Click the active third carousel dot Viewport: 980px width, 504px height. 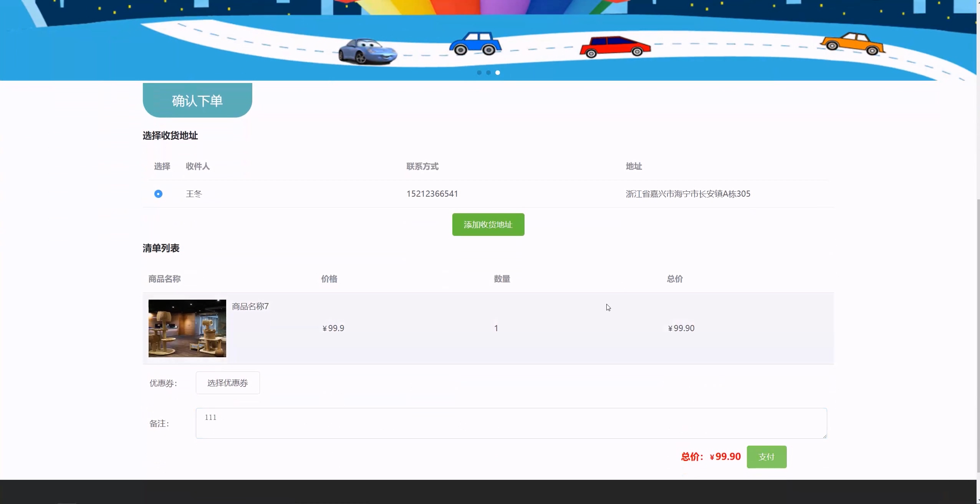pos(497,73)
